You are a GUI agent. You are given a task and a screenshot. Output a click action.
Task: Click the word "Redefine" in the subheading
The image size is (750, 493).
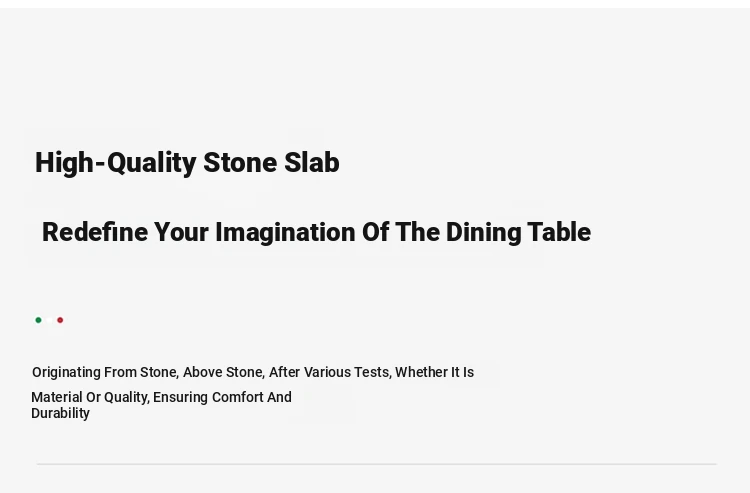pos(95,232)
